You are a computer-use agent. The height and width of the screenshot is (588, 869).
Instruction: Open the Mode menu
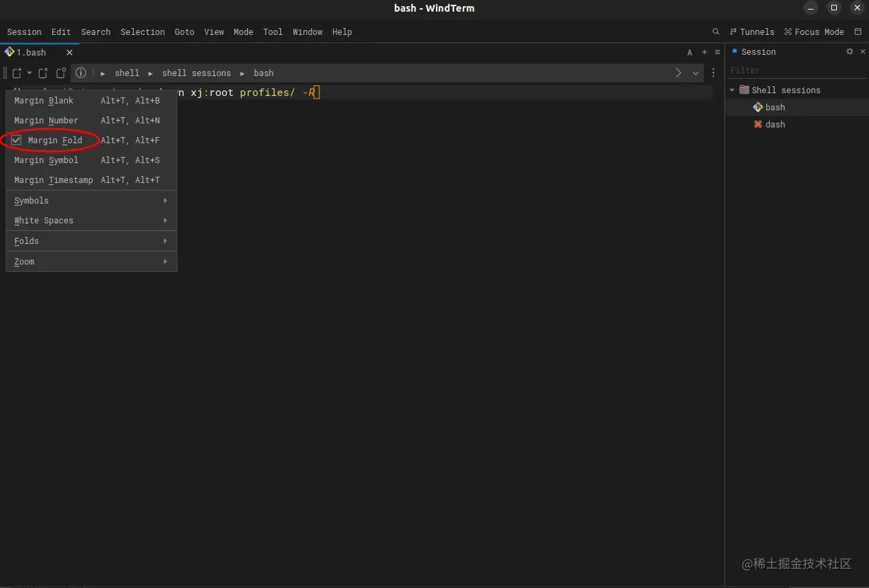click(x=243, y=32)
